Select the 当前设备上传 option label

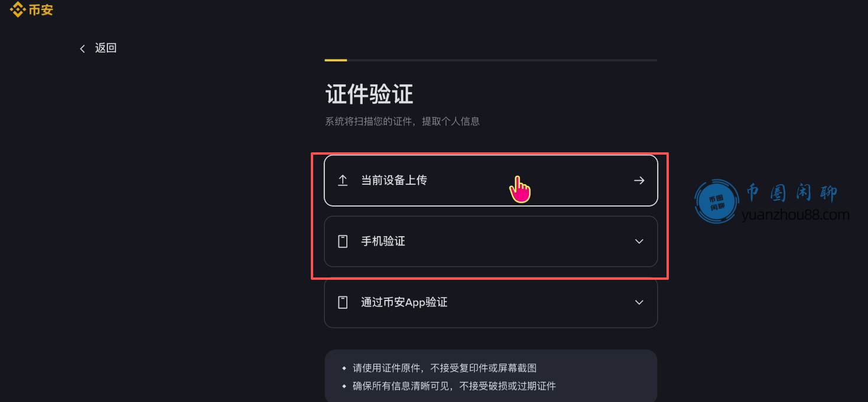[x=394, y=181]
